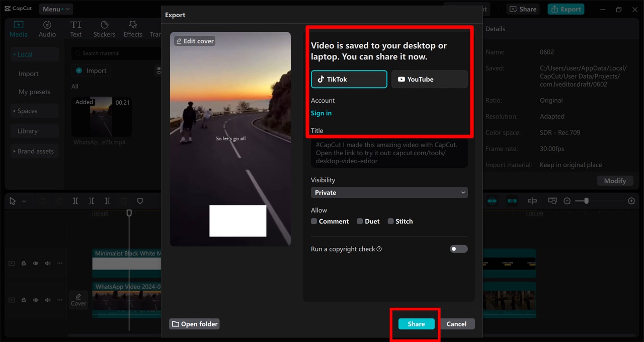This screenshot has height=342, width=644.
Task: Click the timeline playhead marker
Action: (129, 213)
